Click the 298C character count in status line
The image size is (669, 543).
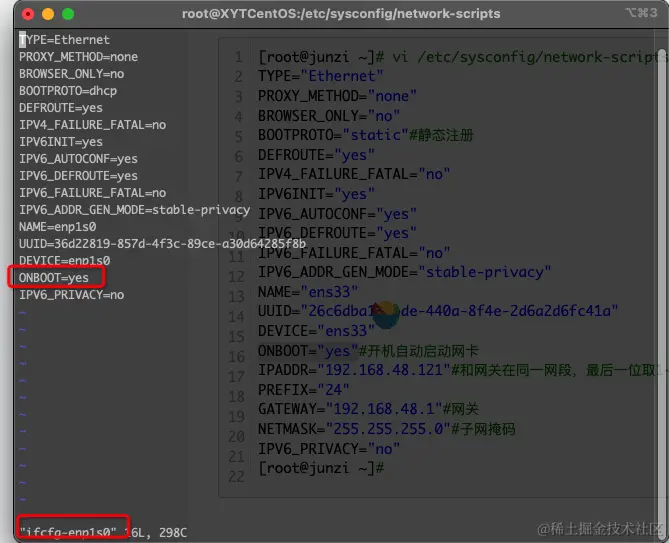pyautogui.click(x=173, y=532)
